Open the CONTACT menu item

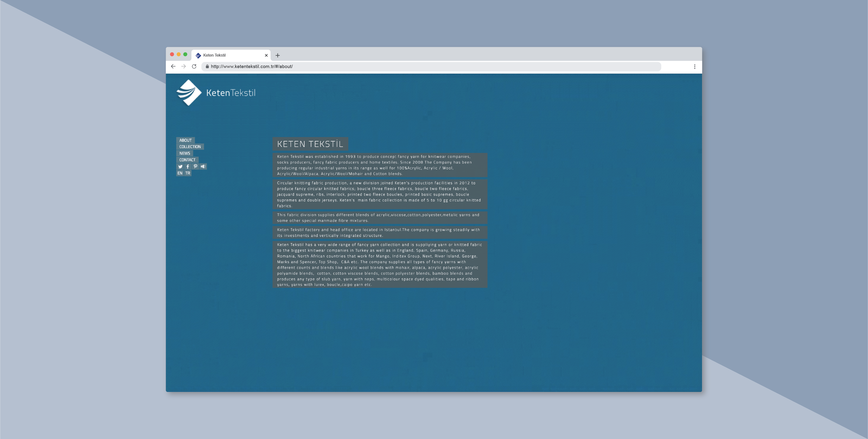(x=187, y=160)
